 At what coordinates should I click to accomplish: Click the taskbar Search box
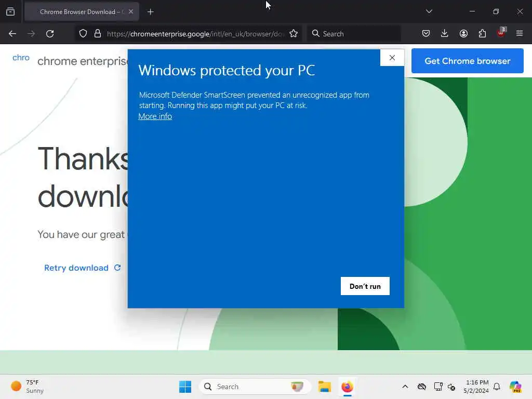click(255, 387)
